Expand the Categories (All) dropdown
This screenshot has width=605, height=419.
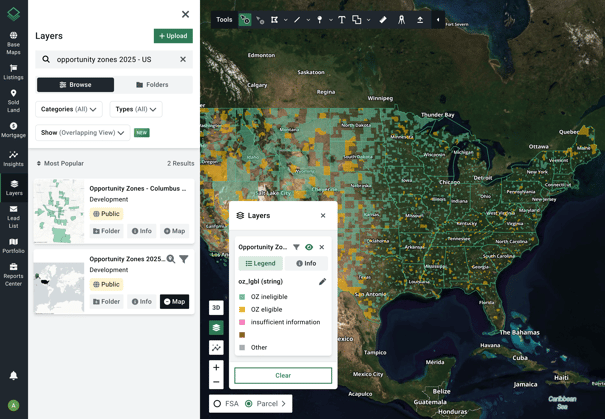tap(68, 109)
